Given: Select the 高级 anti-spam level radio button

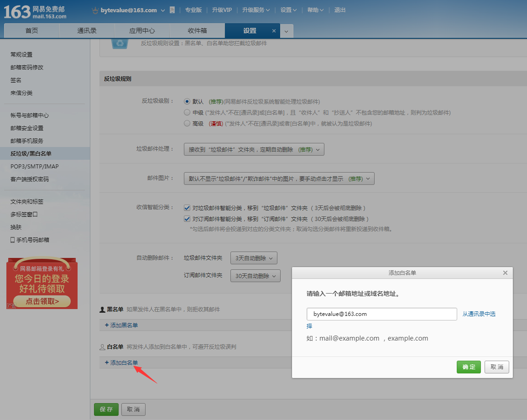Looking at the screenshot, I should [x=187, y=123].
